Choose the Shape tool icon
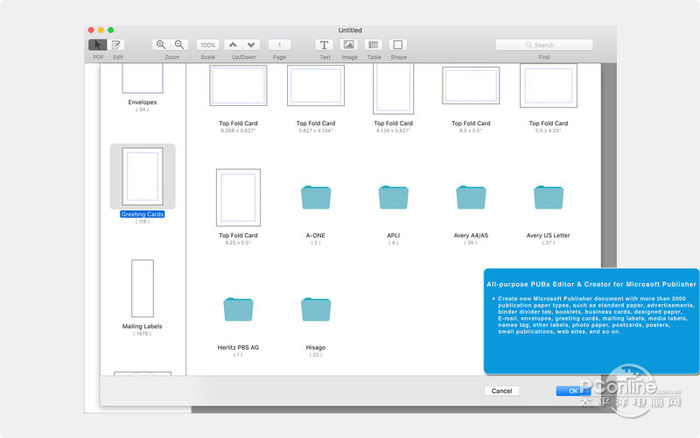Screen dimensions: 700x438 (398, 45)
